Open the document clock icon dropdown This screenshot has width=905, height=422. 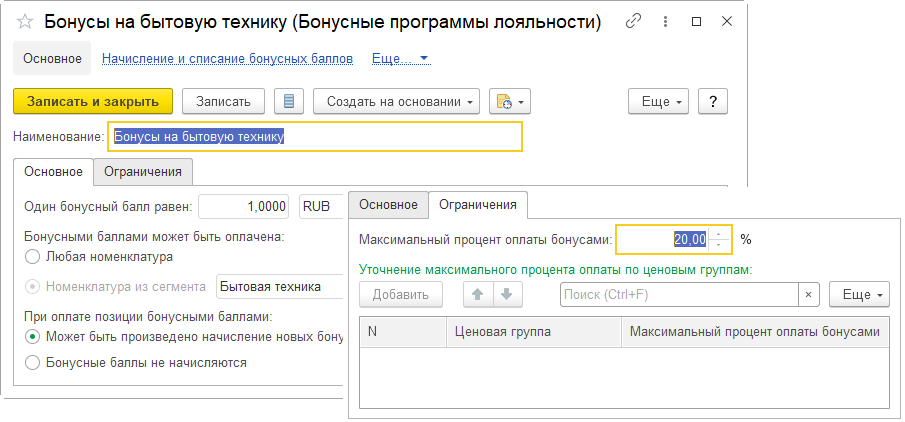pyautogui.click(x=510, y=102)
